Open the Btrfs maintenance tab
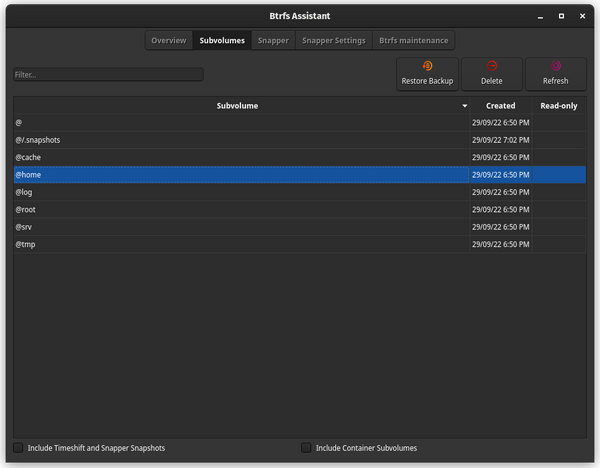600x468 pixels. (414, 41)
